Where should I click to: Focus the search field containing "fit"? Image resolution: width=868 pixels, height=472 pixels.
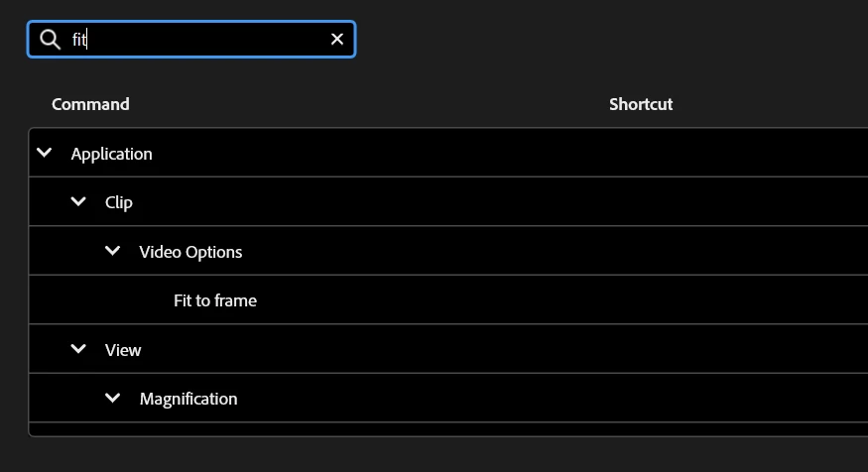191,40
